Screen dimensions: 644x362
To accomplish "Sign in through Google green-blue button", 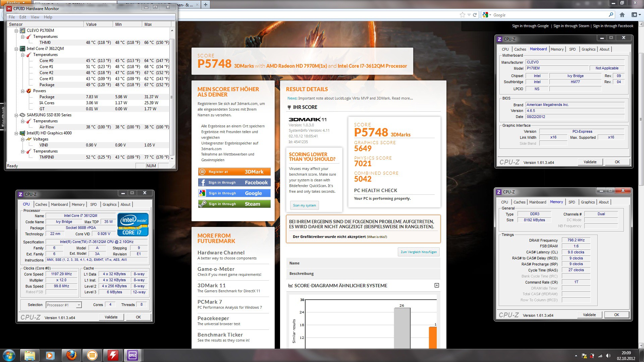I will 234,193.
